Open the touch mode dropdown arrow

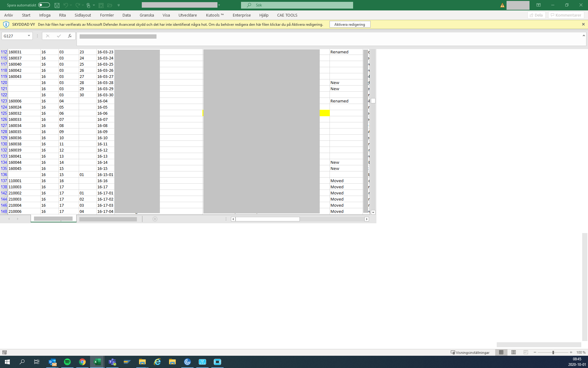[x=94, y=5]
